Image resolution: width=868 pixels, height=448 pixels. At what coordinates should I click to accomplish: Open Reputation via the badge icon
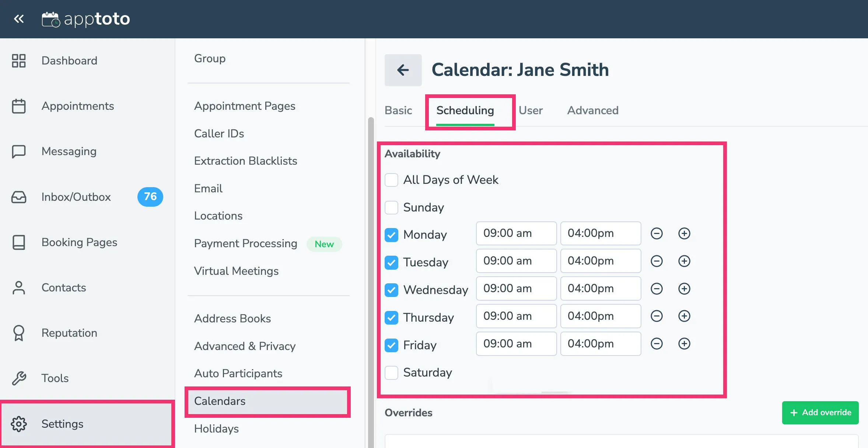click(x=19, y=333)
